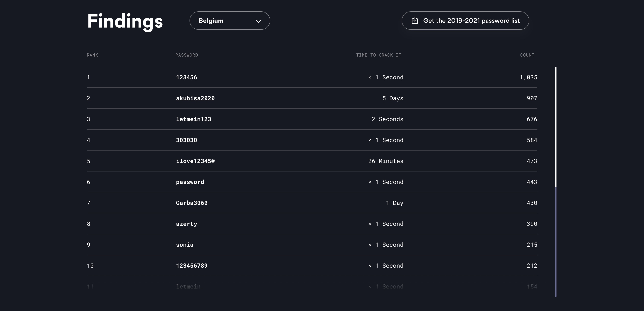Click '< 1 Second' in the 303030 row
This screenshot has width=644, height=311.
pyautogui.click(x=386, y=140)
